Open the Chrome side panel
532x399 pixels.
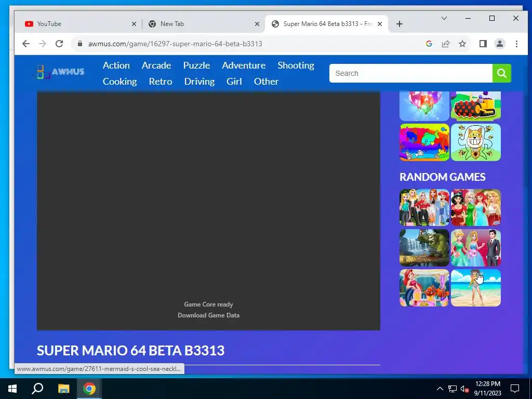[x=483, y=44]
